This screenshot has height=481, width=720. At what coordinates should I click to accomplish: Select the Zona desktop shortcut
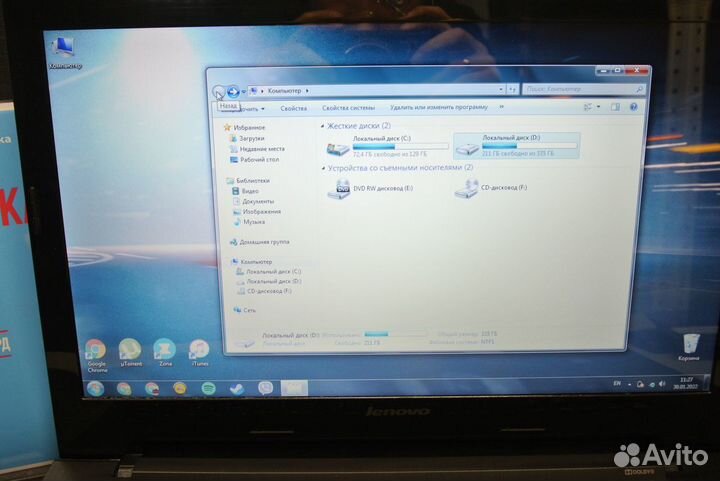click(165, 352)
